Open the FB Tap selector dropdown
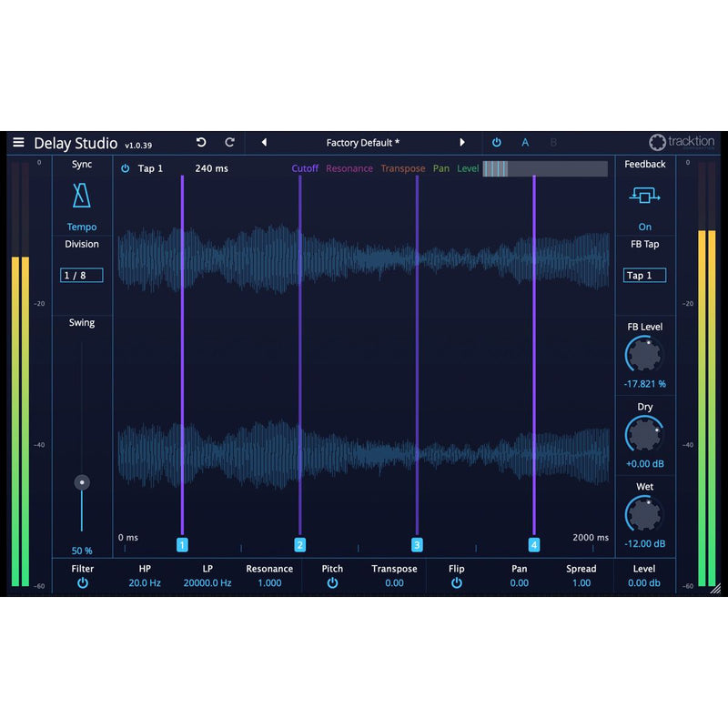Image resolution: width=728 pixels, height=728 pixels. tap(644, 275)
